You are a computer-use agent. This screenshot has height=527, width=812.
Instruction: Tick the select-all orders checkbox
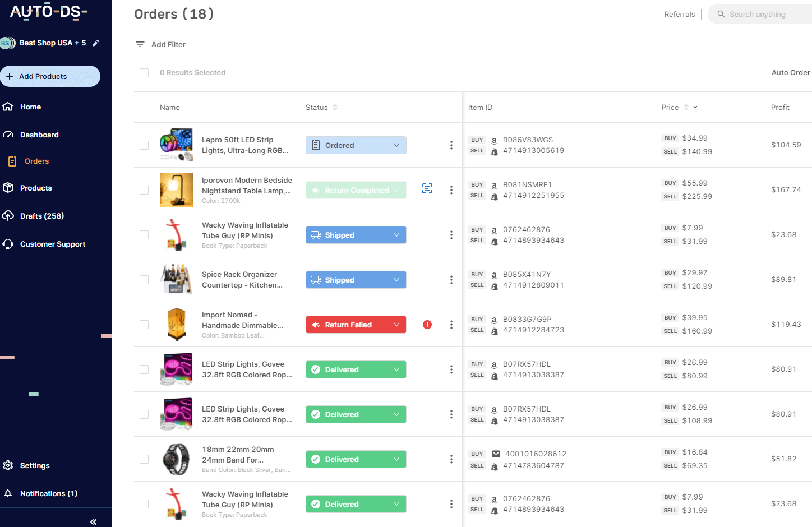coord(144,72)
